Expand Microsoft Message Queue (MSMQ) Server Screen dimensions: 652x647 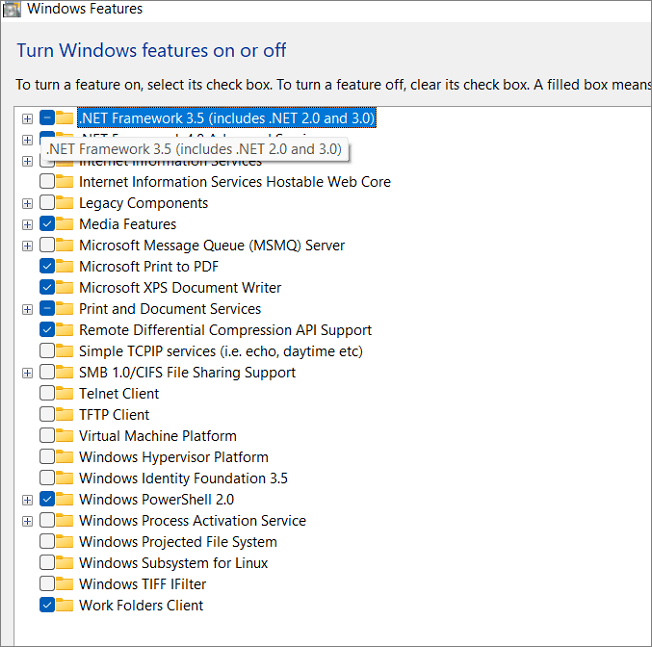pyautogui.click(x=27, y=246)
